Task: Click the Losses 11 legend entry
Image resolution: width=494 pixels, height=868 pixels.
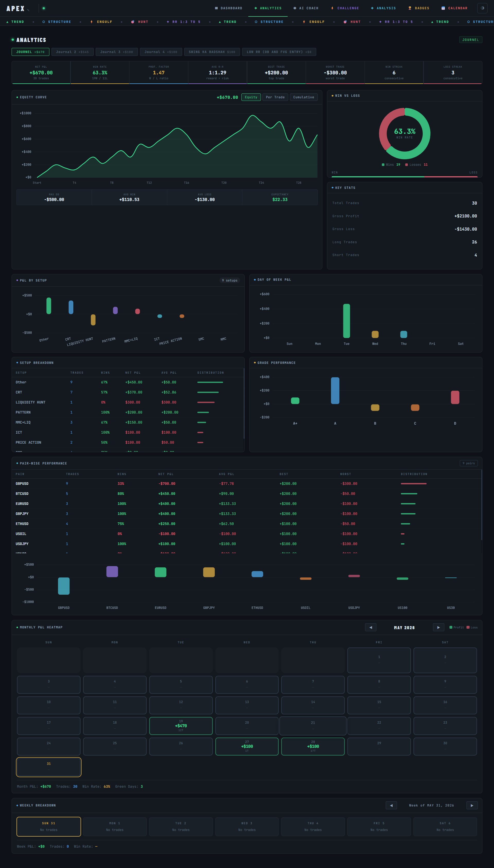Action: click(416, 165)
